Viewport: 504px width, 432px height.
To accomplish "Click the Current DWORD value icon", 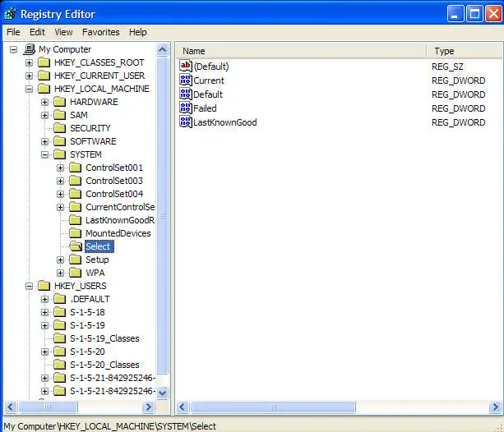I will point(186,80).
